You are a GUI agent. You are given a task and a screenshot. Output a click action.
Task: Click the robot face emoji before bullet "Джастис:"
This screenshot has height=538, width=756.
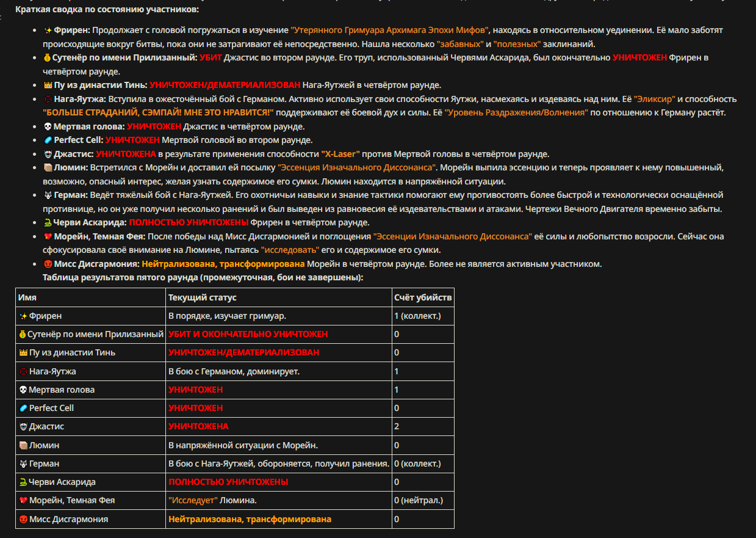[x=48, y=154]
